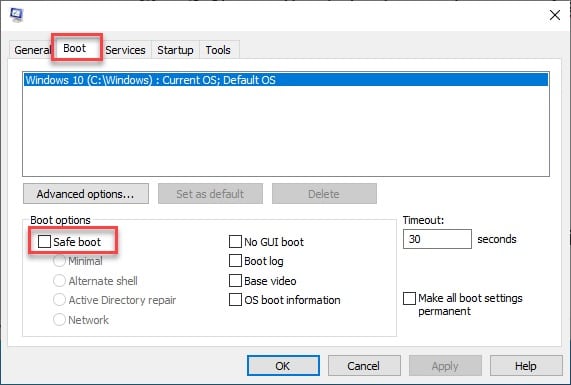
Task: Open the Tools tab
Action: (x=218, y=50)
